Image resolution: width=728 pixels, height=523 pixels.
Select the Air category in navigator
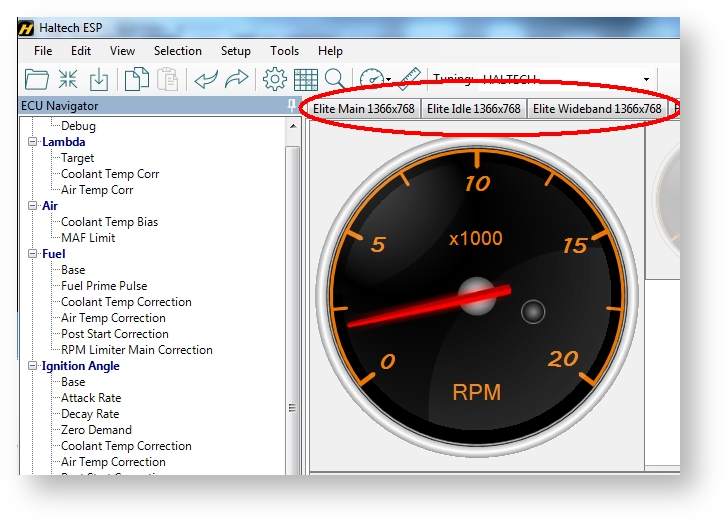click(50, 206)
